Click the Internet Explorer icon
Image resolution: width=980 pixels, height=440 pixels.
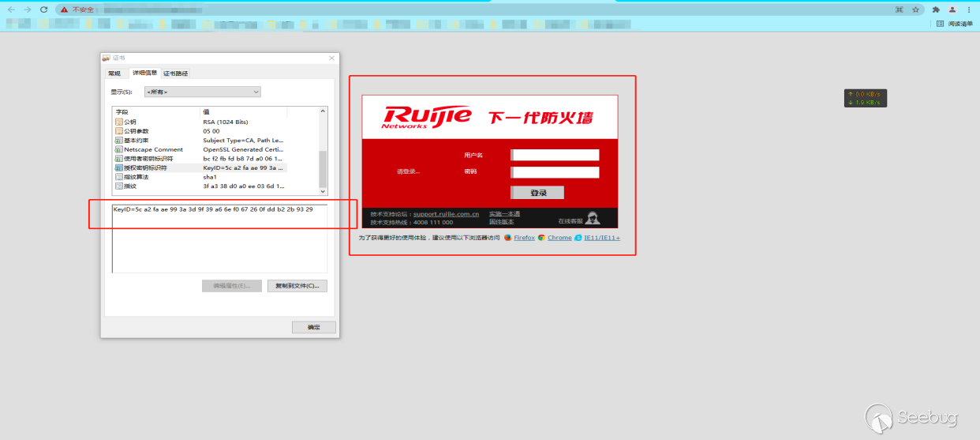[578, 237]
